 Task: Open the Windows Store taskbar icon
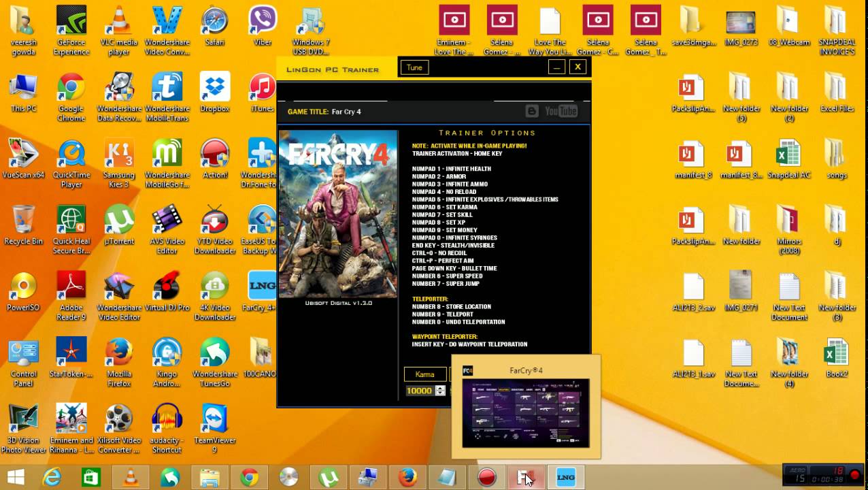click(x=91, y=477)
